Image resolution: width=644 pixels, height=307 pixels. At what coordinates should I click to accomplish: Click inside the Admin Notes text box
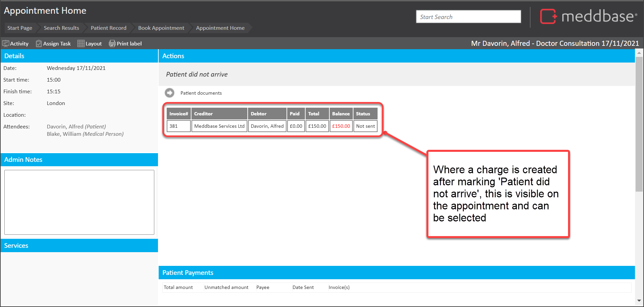click(79, 202)
